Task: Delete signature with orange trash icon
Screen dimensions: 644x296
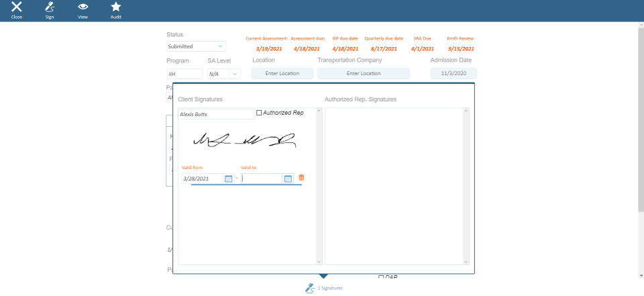Action: [x=301, y=178]
